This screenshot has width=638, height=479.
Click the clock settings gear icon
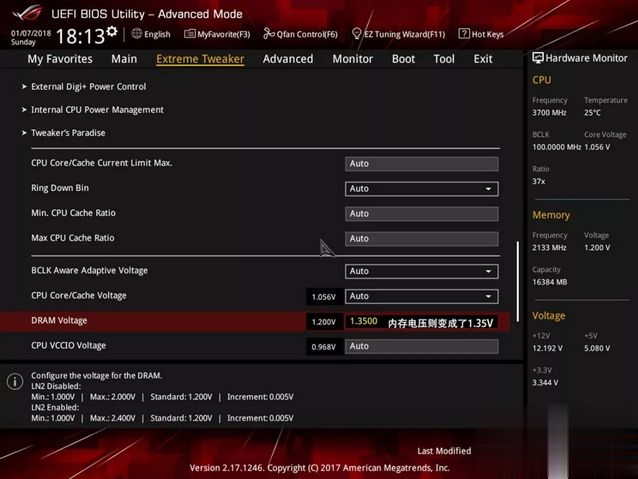coord(111,33)
